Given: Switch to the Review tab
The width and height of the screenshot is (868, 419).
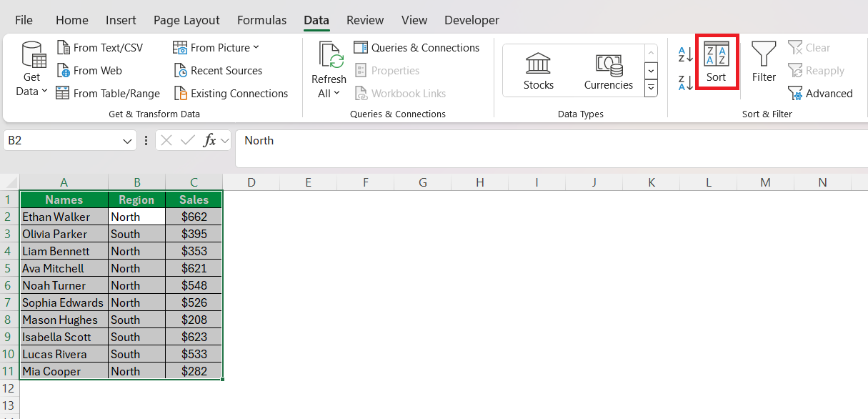Looking at the screenshot, I should pos(365,20).
